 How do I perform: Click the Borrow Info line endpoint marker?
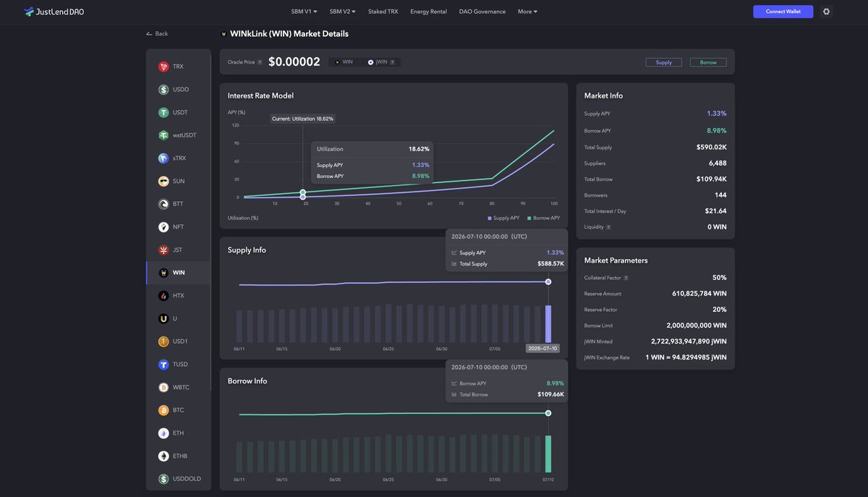pyautogui.click(x=548, y=413)
